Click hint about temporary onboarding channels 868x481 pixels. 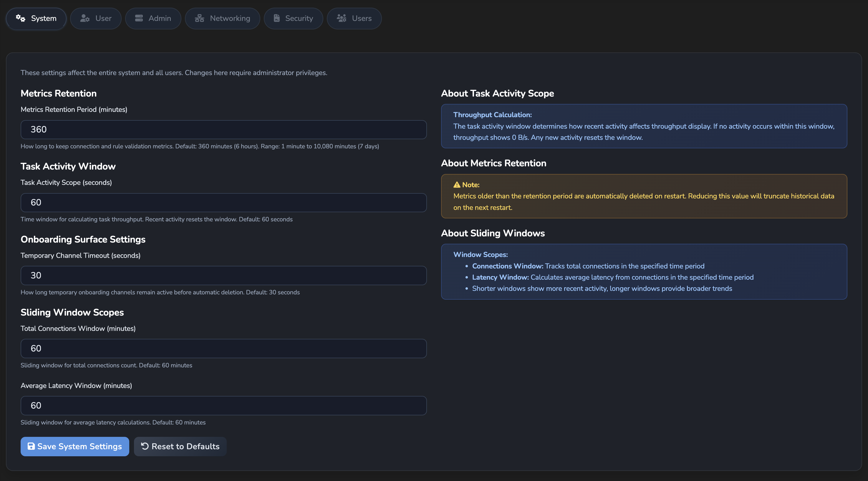(x=160, y=292)
